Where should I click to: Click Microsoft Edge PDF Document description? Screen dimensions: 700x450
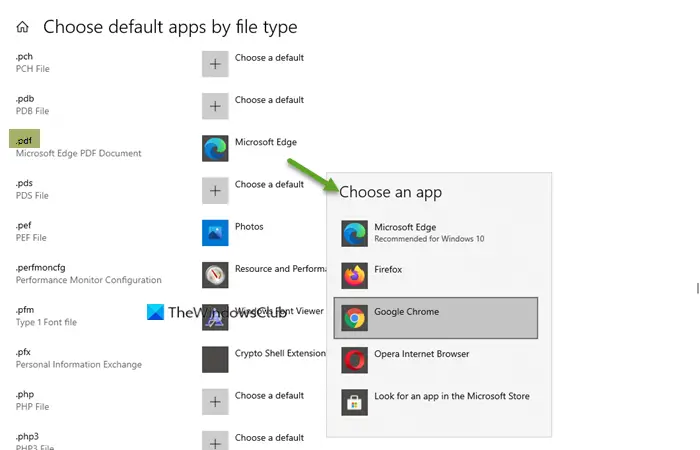click(x=79, y=153)
